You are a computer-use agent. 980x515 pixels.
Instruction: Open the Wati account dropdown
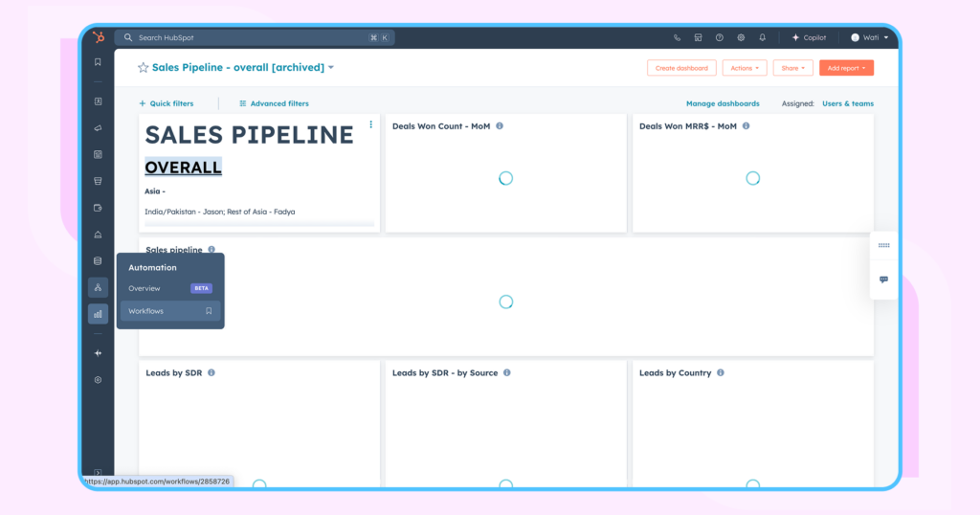(869, 37)
